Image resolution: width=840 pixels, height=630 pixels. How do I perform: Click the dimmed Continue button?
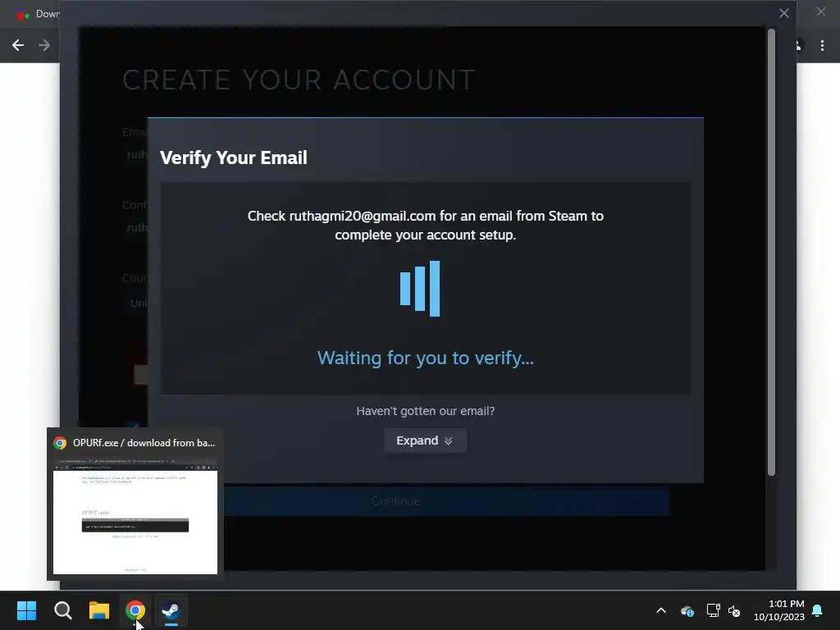coord(395,501)
